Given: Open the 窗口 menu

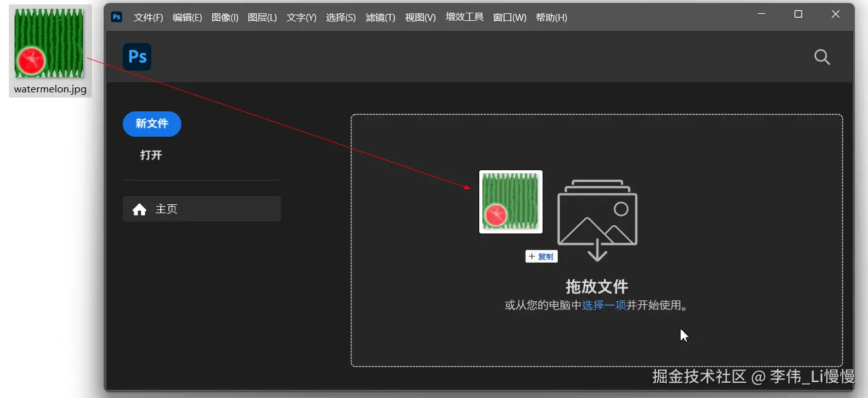Looking at the screenshot, I should (x=510, y=17).
